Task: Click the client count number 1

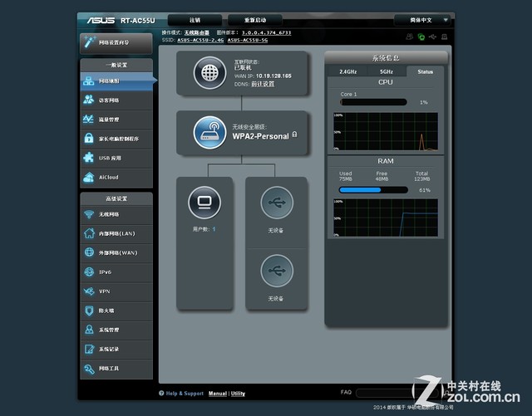Action: coord(214,229)
